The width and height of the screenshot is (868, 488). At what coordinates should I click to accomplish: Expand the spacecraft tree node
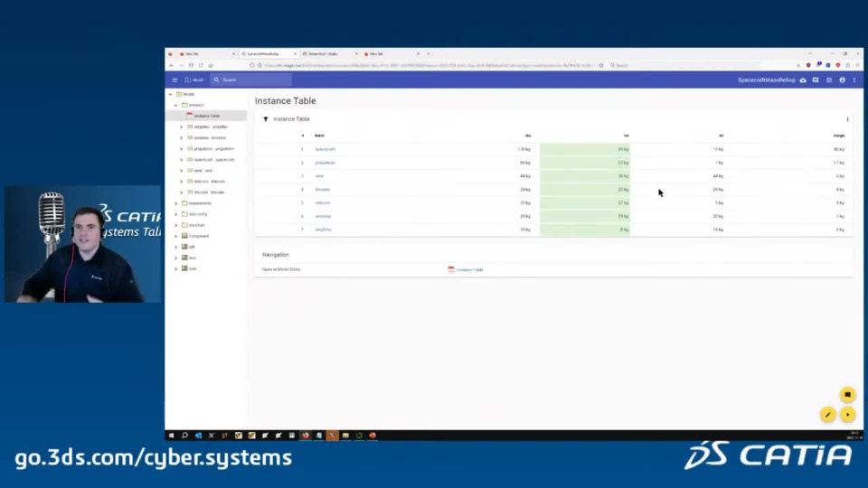point(181,159)
